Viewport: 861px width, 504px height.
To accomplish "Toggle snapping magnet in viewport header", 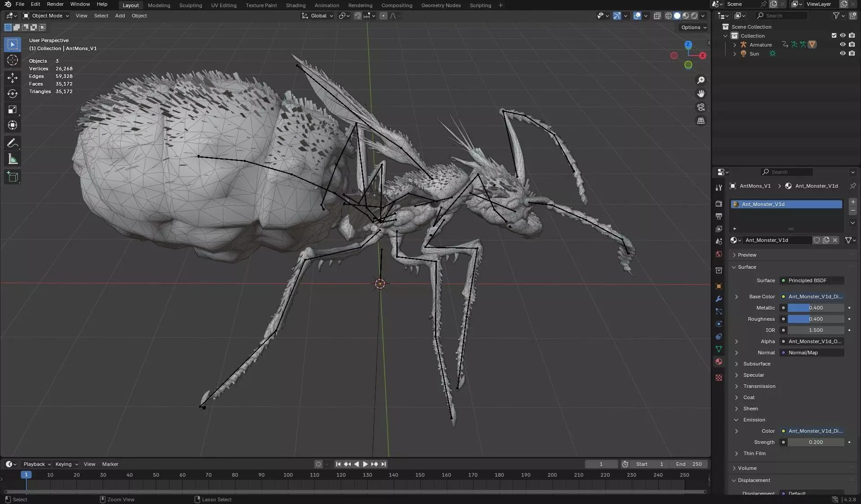I will pos(358,16).
